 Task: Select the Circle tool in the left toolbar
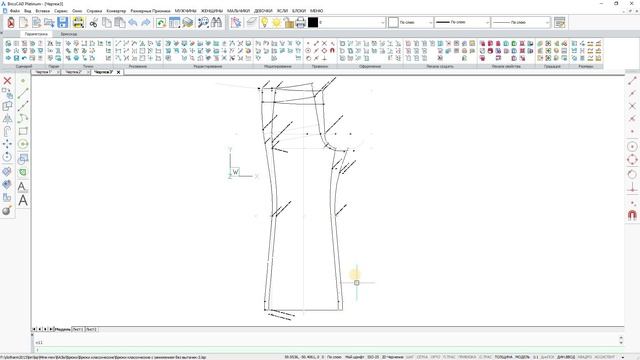point(23,144)
